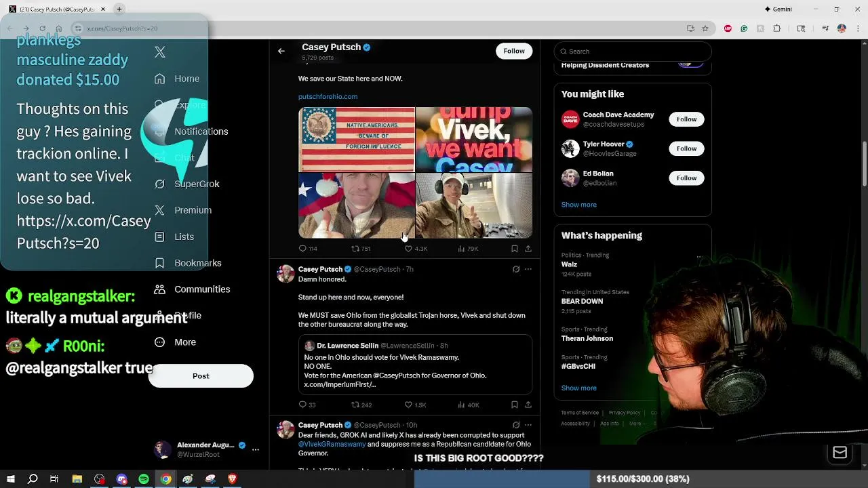Open the Windows Start menu
Viewport: 868px width, 488px height.
[x=11, y=479]
